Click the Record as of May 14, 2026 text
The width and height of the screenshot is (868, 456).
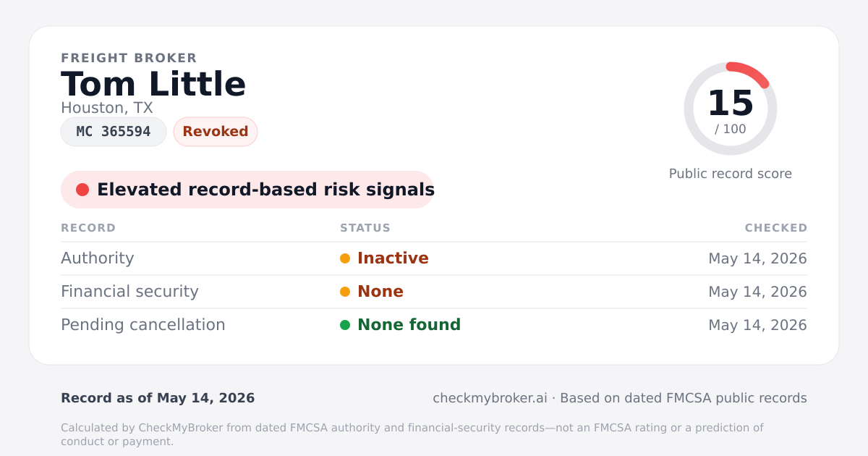pyautogui.click(x=158, y=398)
